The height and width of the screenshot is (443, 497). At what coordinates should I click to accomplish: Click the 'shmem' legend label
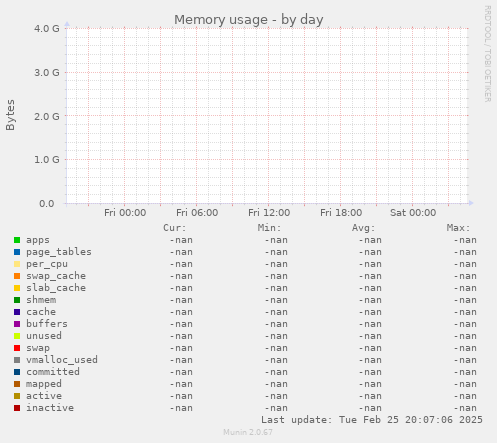click(x=41, y=300)
